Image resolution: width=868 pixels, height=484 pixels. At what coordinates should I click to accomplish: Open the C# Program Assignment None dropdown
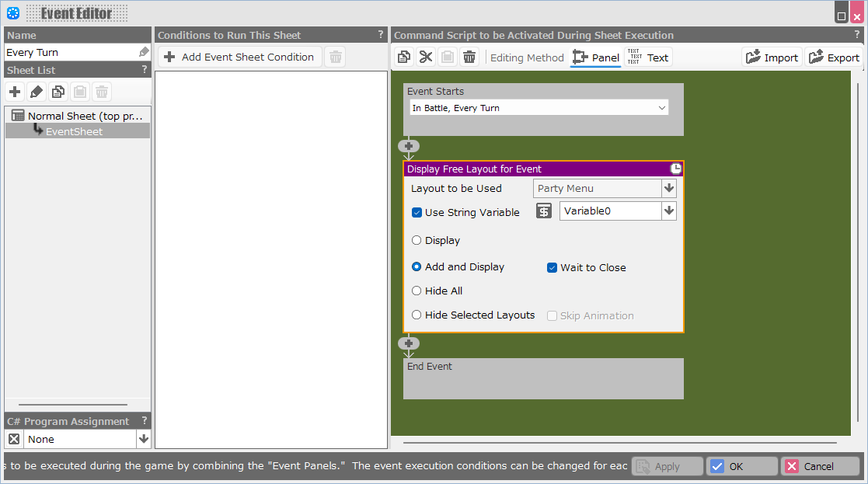point(143,439)
